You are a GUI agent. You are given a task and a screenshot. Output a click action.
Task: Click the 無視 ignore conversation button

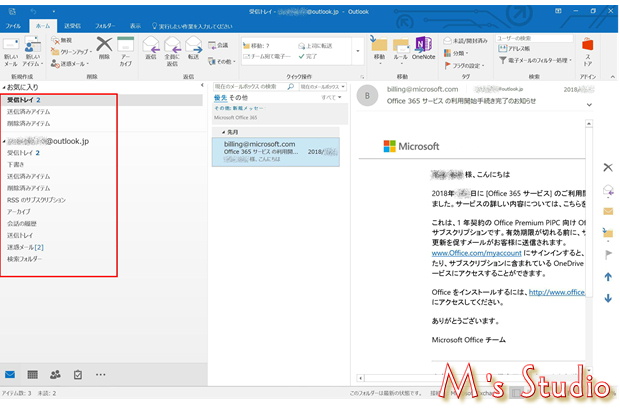[62, 40]
